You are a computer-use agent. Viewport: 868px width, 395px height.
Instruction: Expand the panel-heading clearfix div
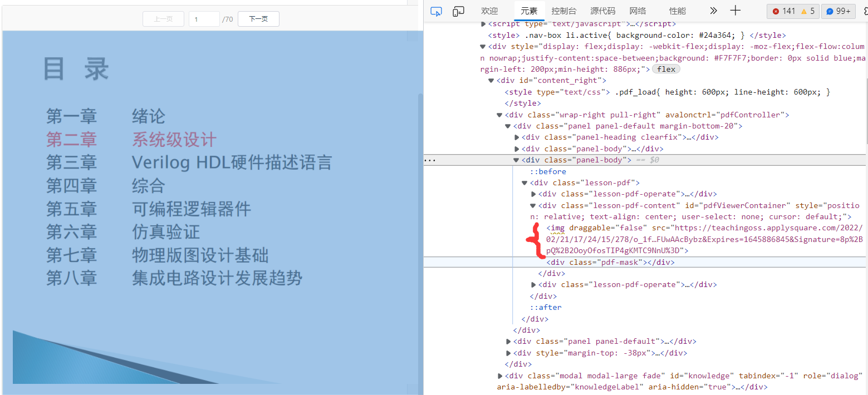[x=517, y=137]
